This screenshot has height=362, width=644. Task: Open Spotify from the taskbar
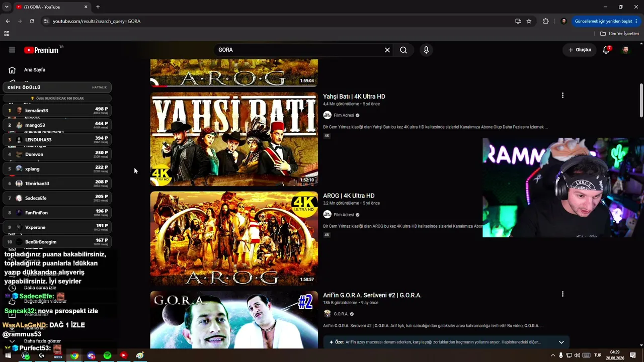click(107, 355)
